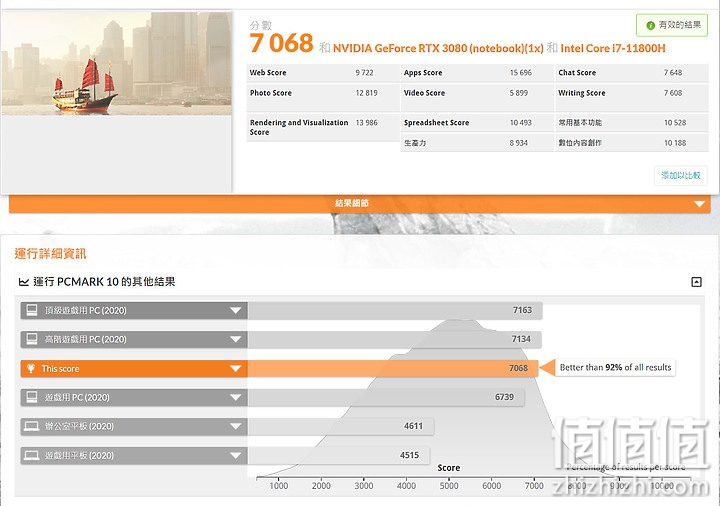Viewport: 720px width, 506px height.
Task: Click the Better than 92% of all results label
Action: point(615,367)
